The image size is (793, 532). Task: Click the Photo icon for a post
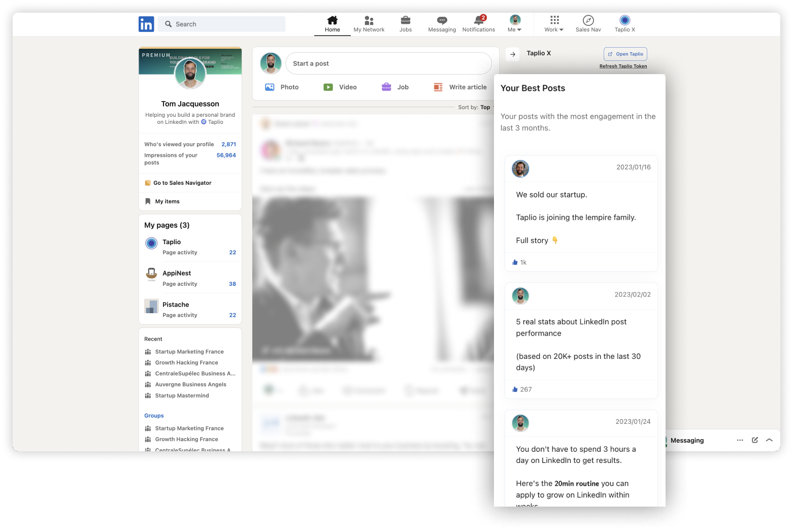pos(270,87)
